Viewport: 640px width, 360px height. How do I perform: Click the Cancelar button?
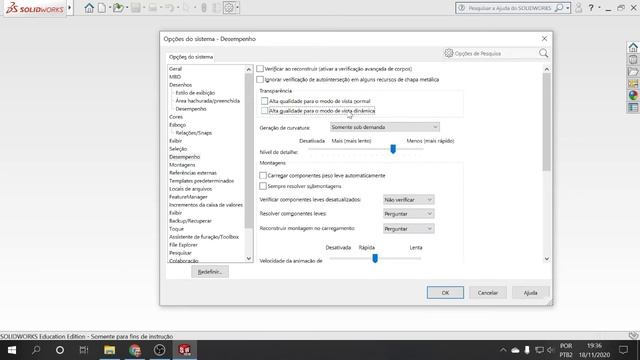coord(487,293)
